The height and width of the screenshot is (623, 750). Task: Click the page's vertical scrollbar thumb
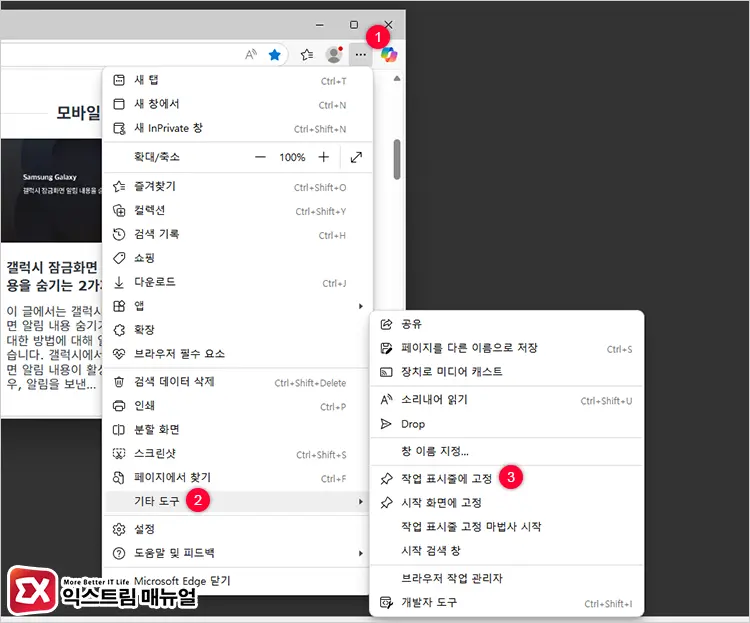(x=397, y=160)
